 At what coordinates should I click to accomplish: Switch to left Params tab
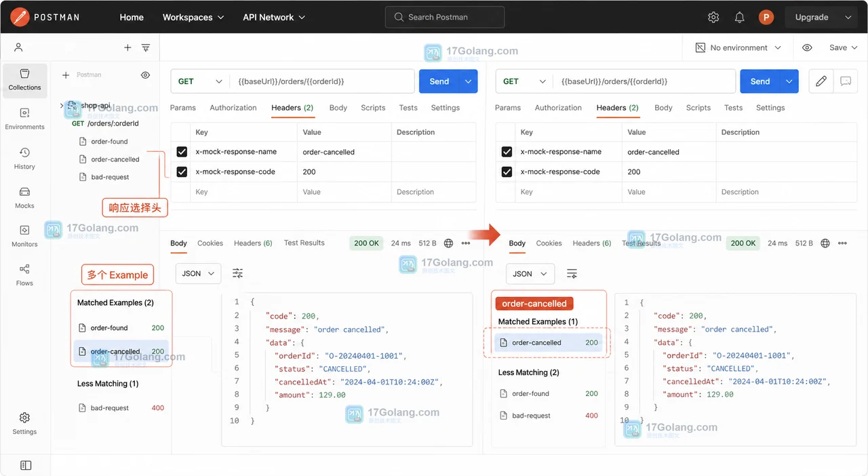(183, 108)
